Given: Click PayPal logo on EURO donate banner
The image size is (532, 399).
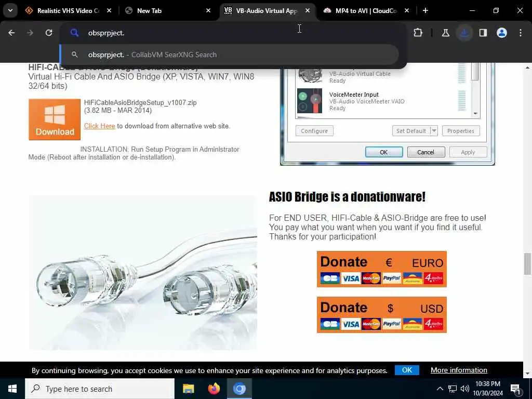Looking at the screenshot, I should click(392, 278).
